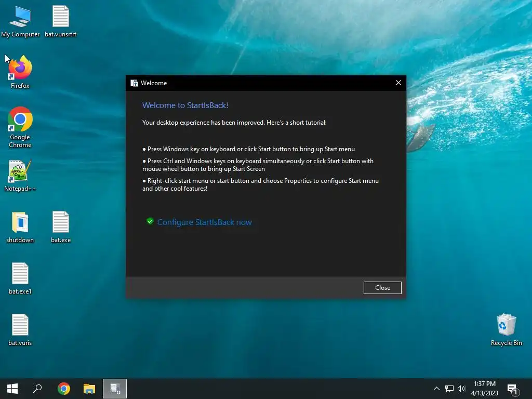Open the My Computer desktop icon
The height and width of the screenshot is (399, 532).
pos(20,21)
